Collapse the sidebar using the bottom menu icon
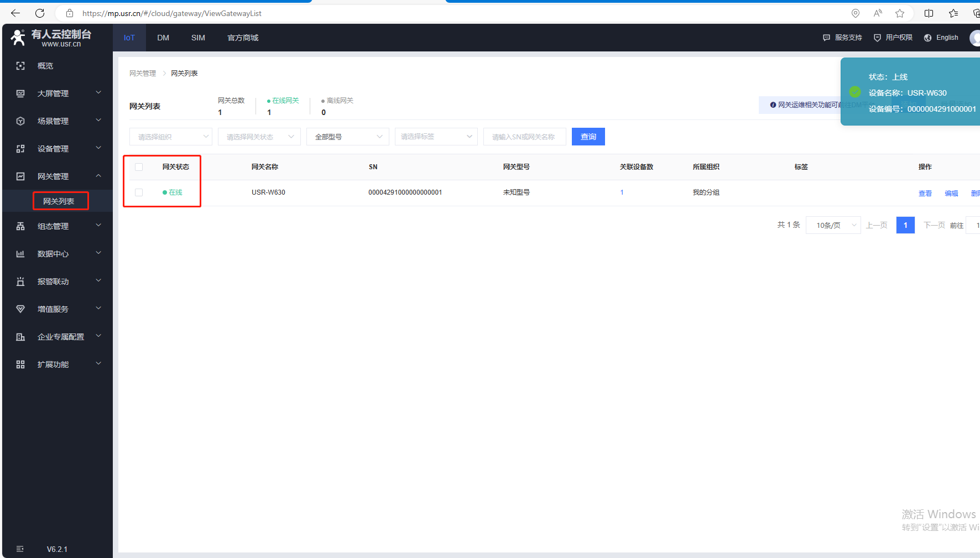 20,549
